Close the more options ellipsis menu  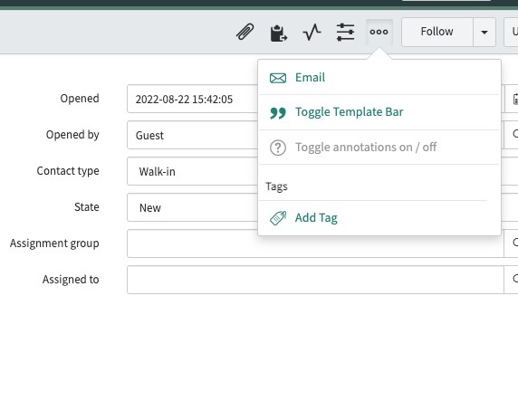tap(379, 32)
